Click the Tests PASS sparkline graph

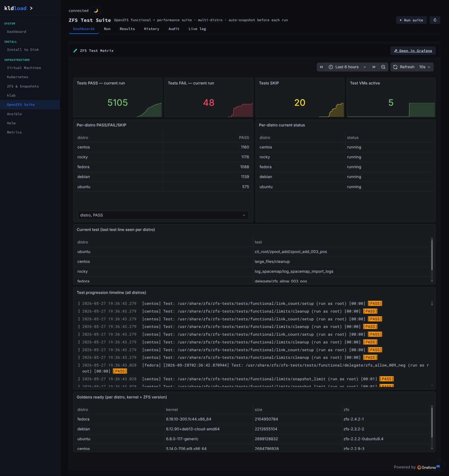[149, 110]
